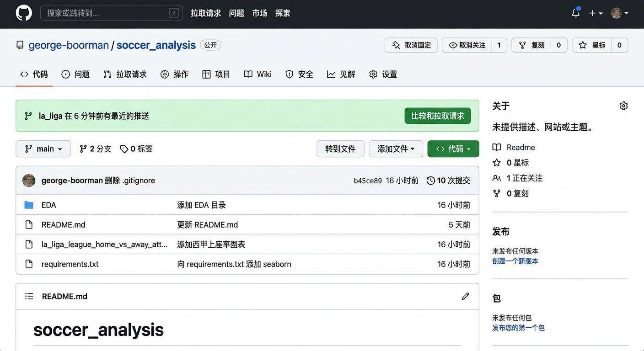Click the commit author avatar

pyautogui.click(x=29, y=181)
